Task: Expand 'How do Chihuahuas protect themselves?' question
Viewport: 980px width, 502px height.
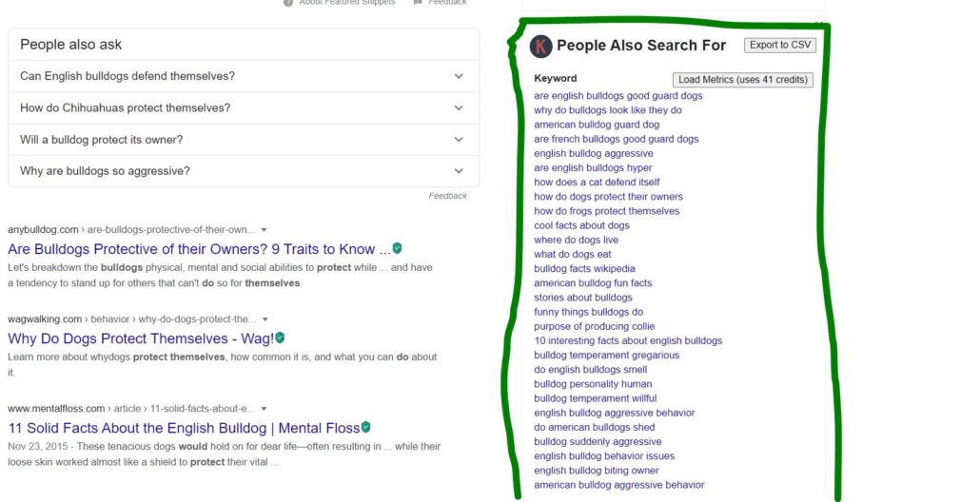Action: 244,108
